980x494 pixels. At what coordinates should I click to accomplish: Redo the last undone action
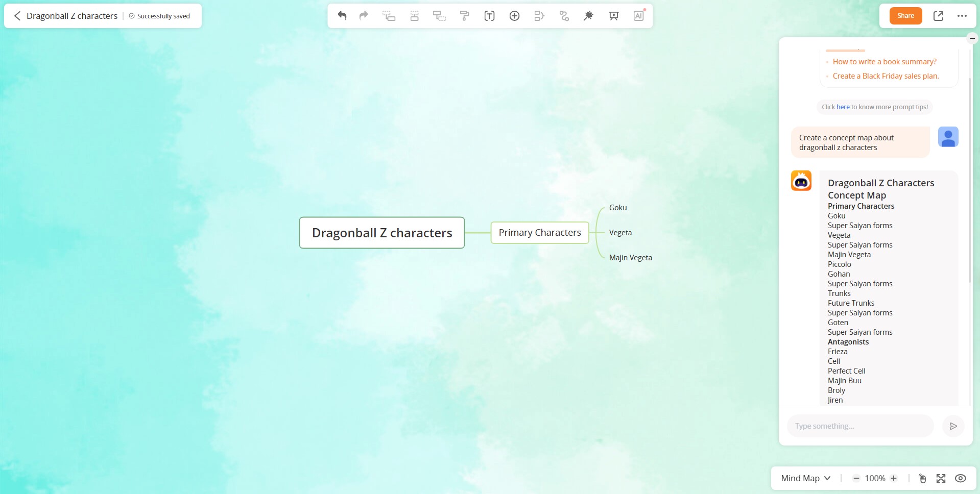click(364, 16)
